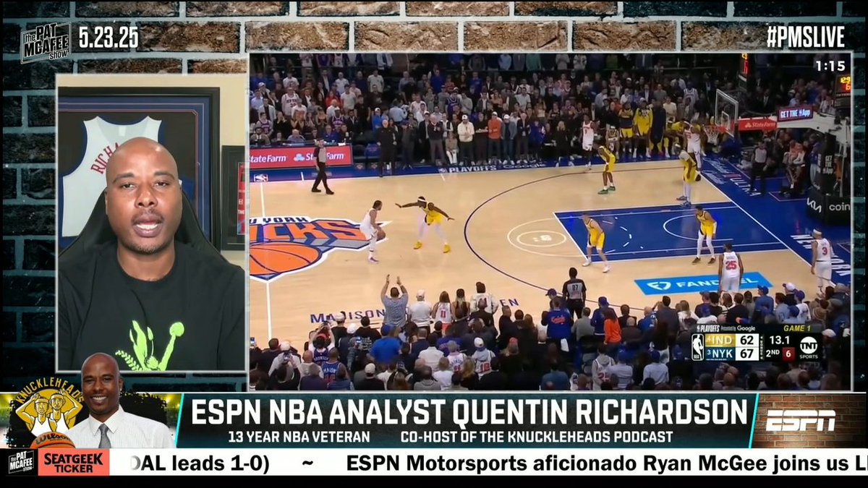Screen dimensions: 868x488
Task: Click the #PMSLIVE hashtag
Action: tap(806, 36)
